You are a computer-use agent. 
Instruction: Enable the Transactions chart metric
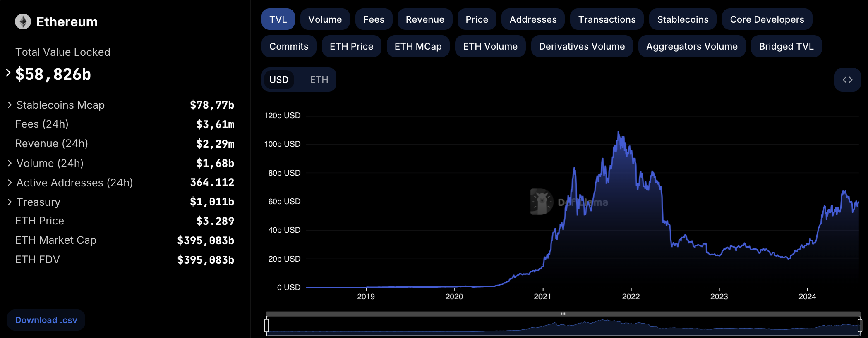tap(607, 19)
